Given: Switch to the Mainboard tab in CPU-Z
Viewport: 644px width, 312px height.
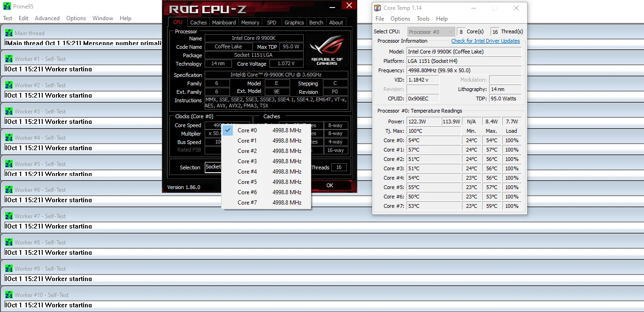Looking at the screenshot, I should (224, 23).
